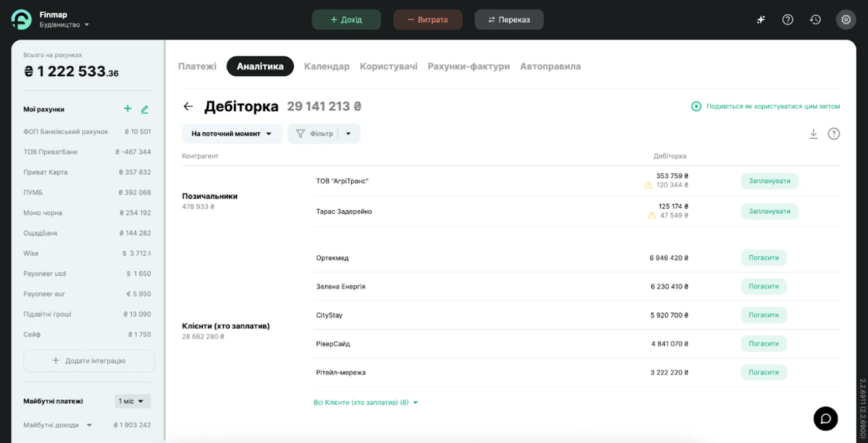Click the Finmap logo icon

click(x=21, y=20)
